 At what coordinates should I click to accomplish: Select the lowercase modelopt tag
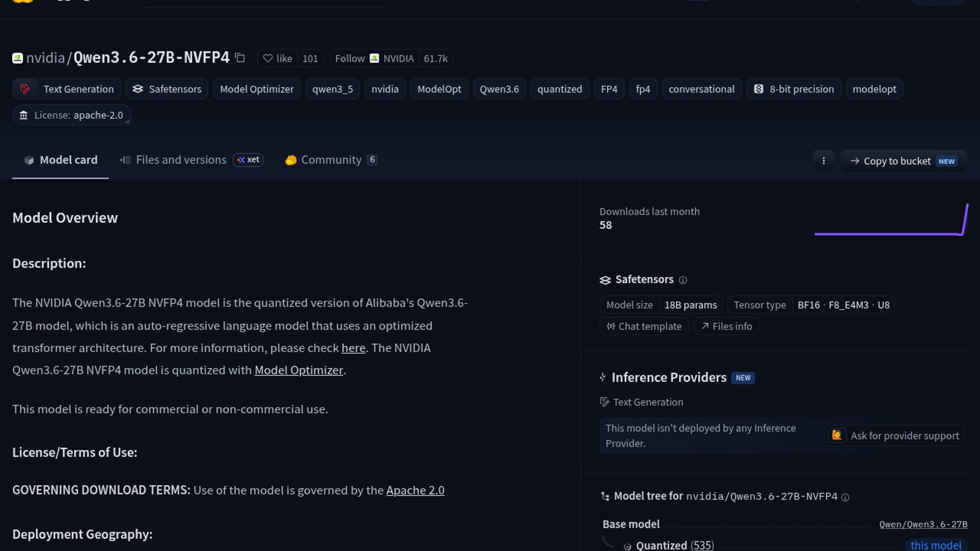point(874,89)
